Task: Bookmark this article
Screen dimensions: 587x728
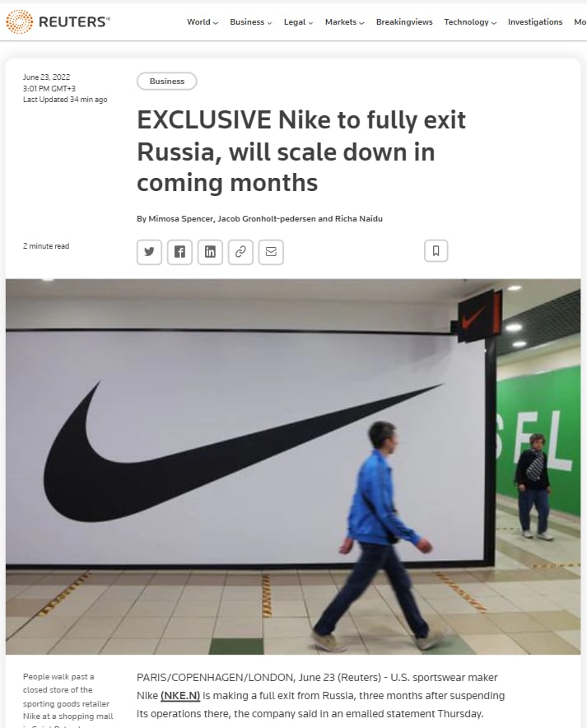Action: [436, 250]
